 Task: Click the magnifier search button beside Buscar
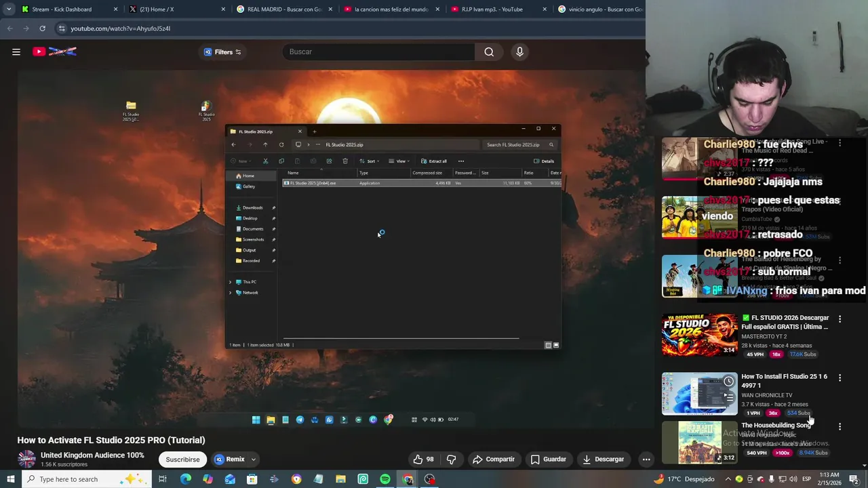(x=489, y=52)
